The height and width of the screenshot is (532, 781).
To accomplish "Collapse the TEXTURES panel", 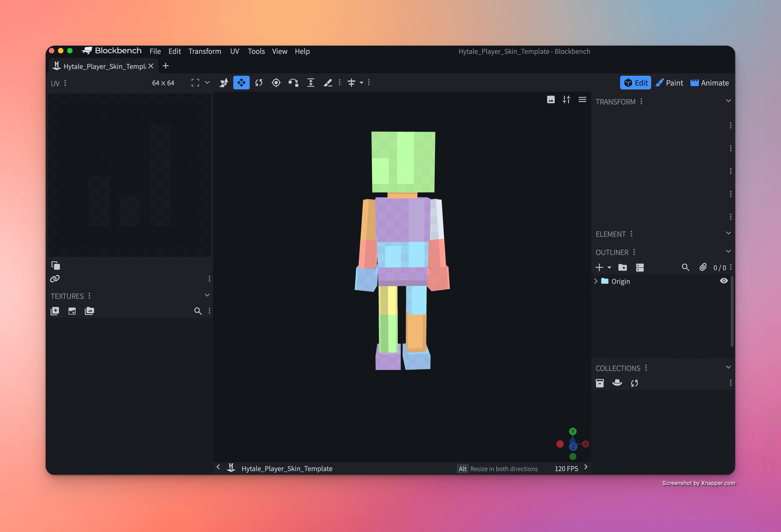I will pos(207,295).
